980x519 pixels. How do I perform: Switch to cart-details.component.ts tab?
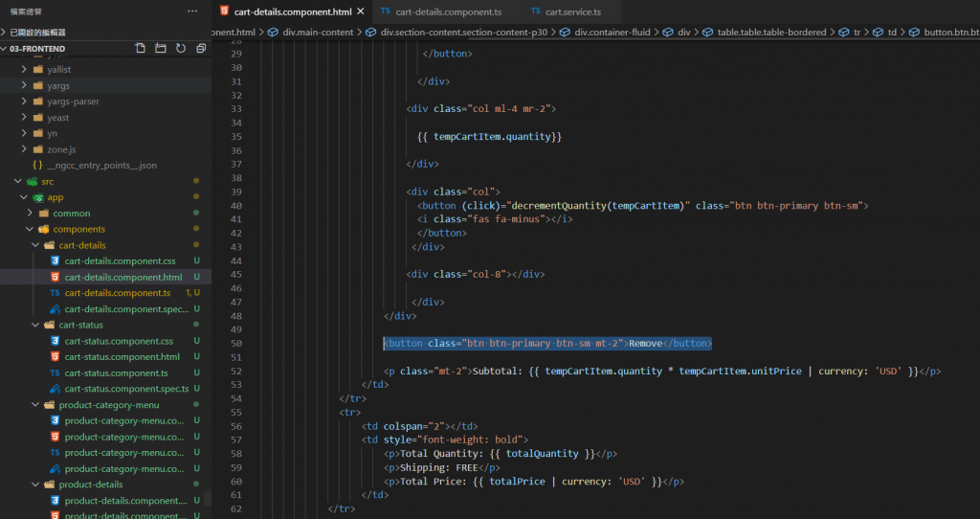tap(448, 11)
